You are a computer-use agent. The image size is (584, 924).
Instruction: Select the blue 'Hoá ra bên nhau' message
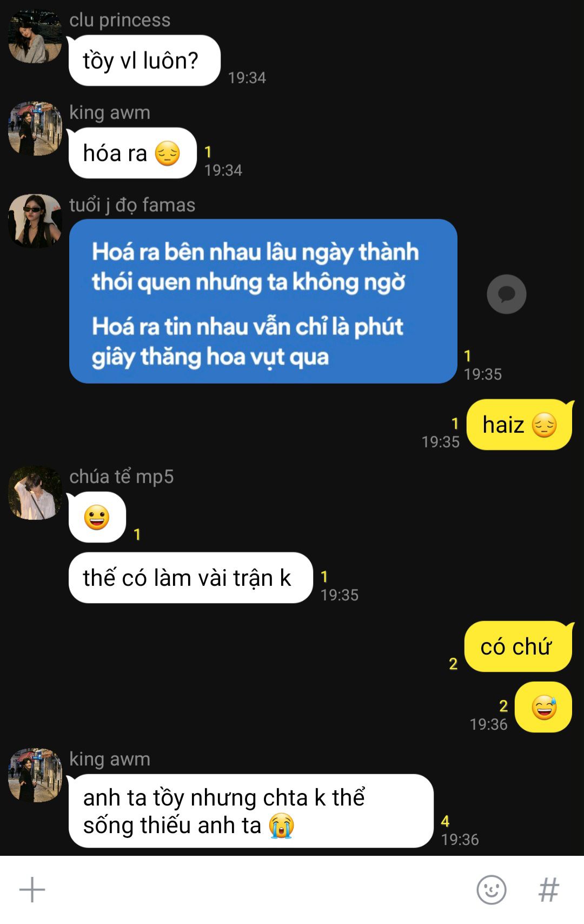(x=263, y=301)
